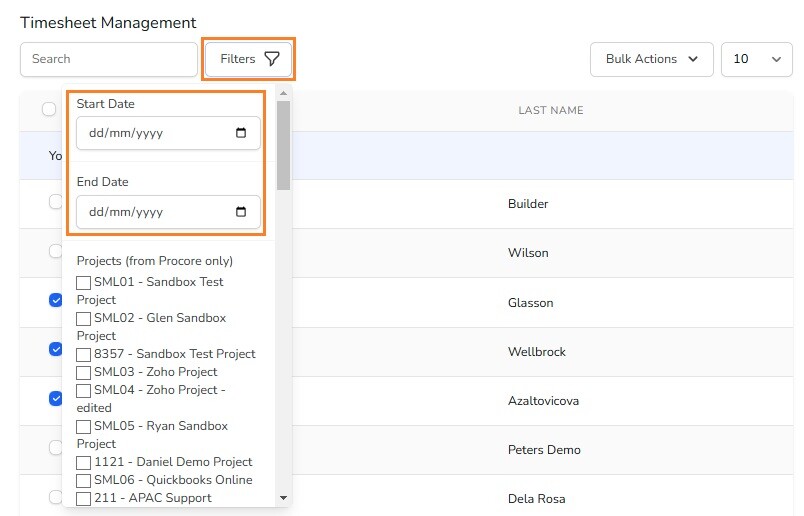Viewport: 804px width, 516px height.
Task: Select the Builder last name cell
Action: click(528, 204)
